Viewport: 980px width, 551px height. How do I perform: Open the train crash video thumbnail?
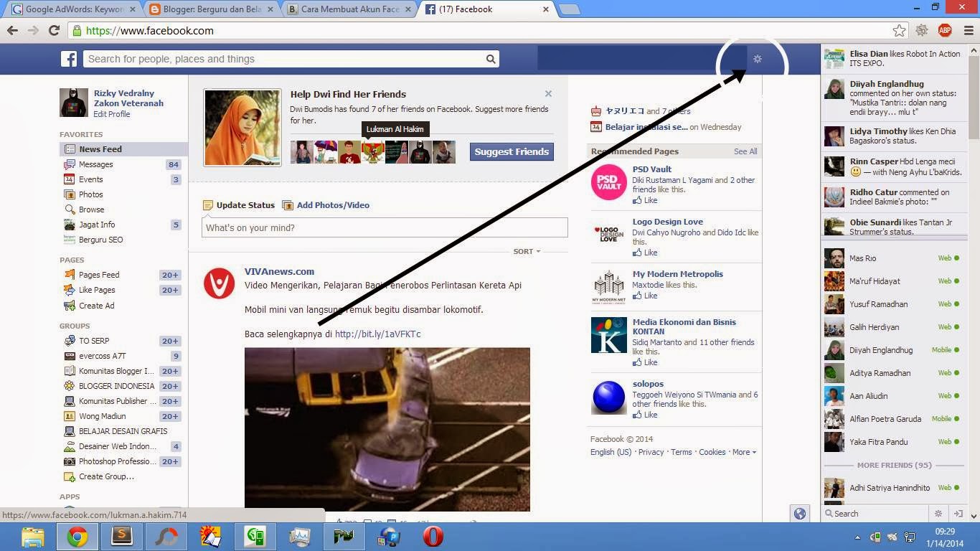387,429
